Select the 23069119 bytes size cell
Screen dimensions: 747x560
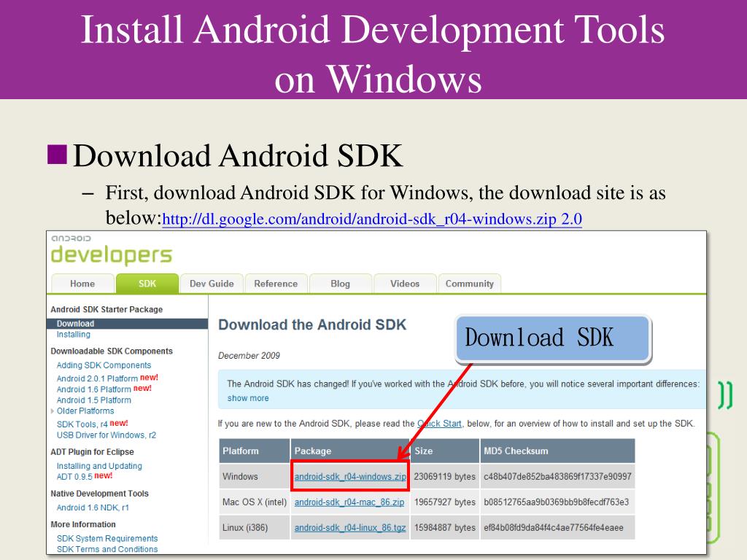point(444,477)
